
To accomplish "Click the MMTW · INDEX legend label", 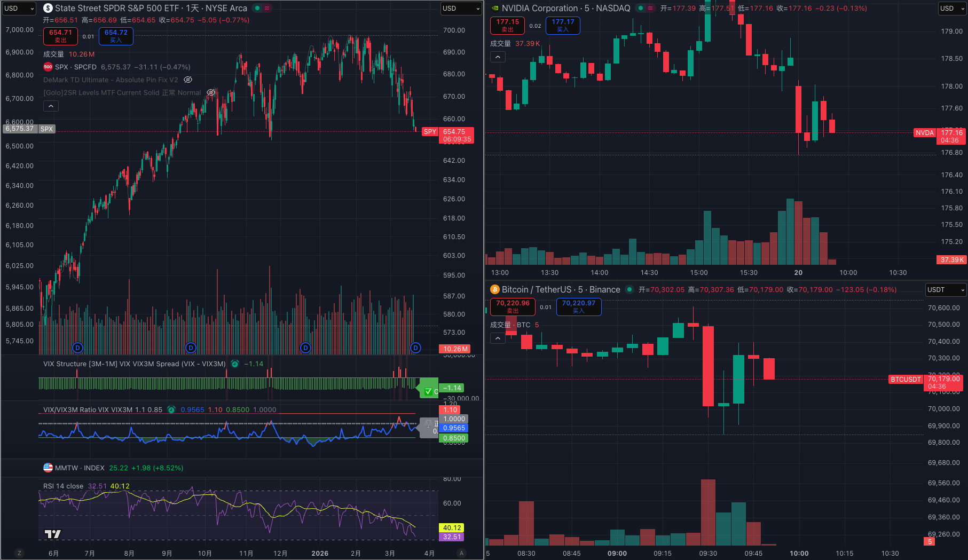I will tap(80, 468).
